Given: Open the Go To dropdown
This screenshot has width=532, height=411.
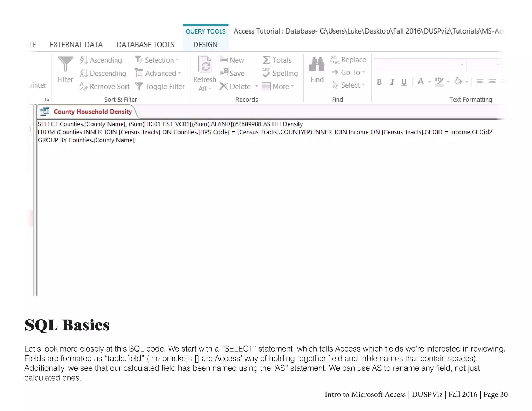Looking at the screenshot, I should click(x=348, y=72).
